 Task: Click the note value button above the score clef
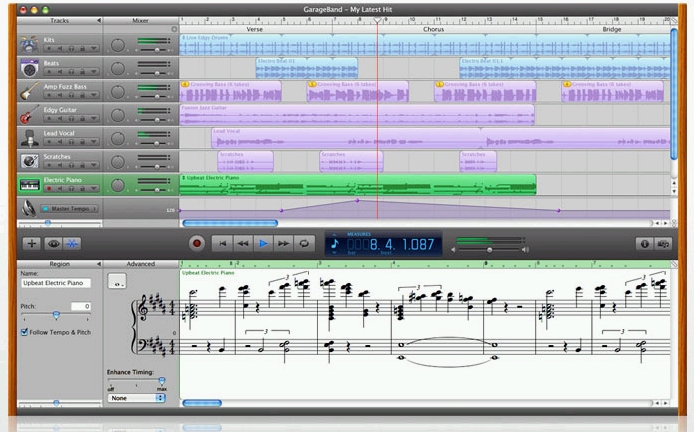117,281
